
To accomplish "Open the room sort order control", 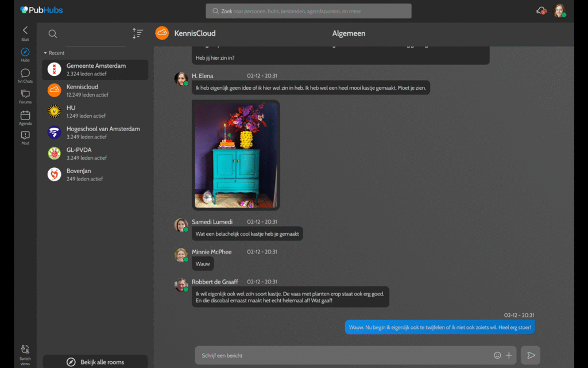I will (x=137, y=33).
